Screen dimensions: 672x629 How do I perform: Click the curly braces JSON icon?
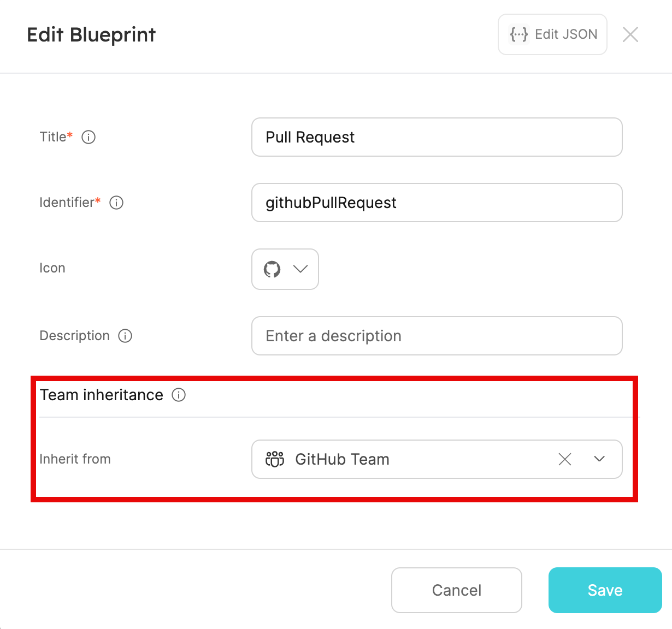518,34
